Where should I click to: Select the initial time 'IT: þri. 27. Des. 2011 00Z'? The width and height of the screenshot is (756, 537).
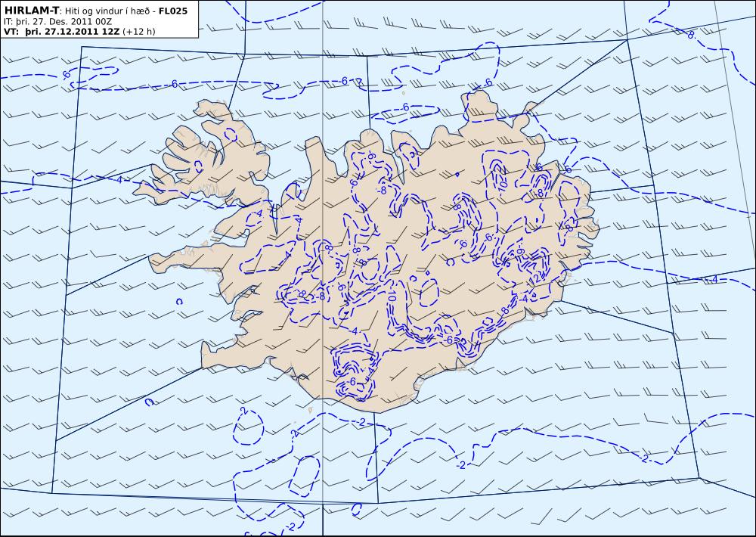(57, 22)
